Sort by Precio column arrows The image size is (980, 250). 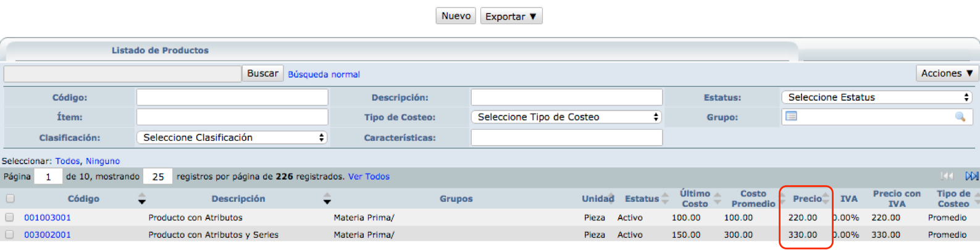pos(826,199)
